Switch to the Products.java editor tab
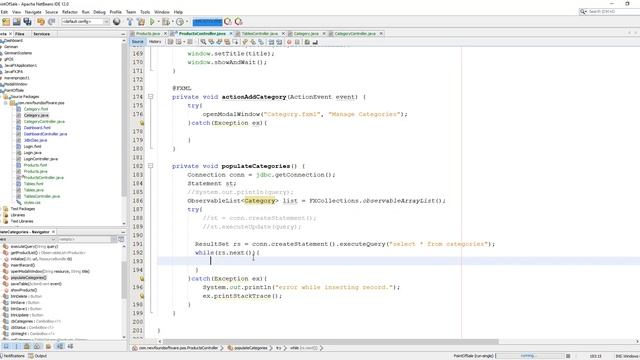This screenshot has width=640, height=360. (x=148, y=33)
